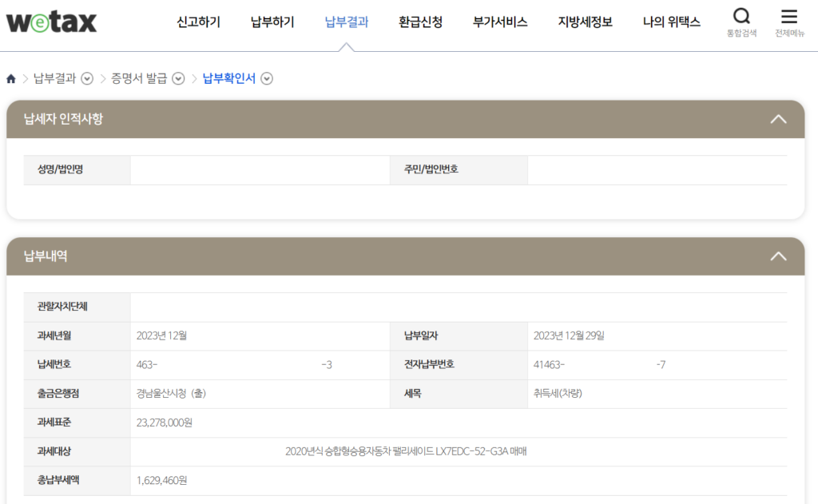The height and width of the screenshot is (504, 818).
Task: Go to 지방세정보 menu item
Action: click(x=584, y=22)
